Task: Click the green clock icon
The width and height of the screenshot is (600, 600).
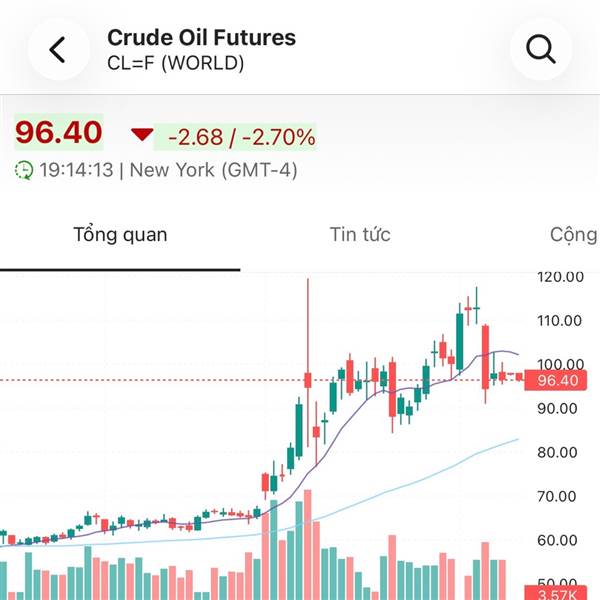Action: coord(24,171)
